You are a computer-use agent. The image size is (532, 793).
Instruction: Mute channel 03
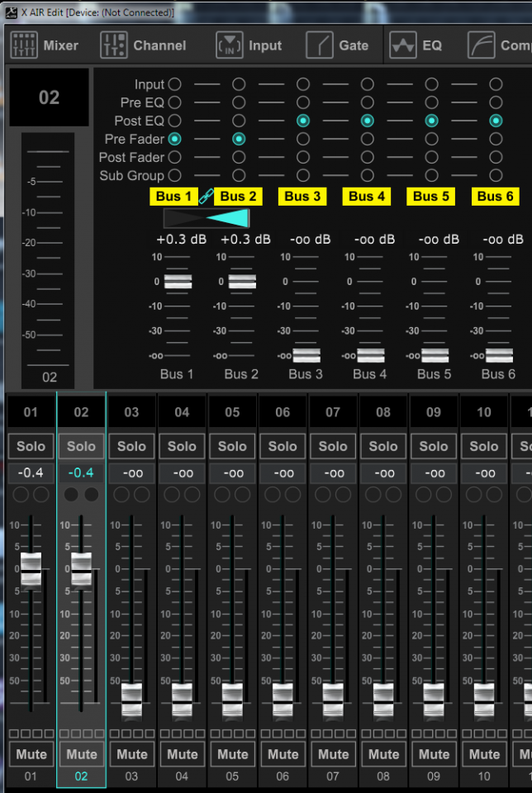click(x=131, y=754)
